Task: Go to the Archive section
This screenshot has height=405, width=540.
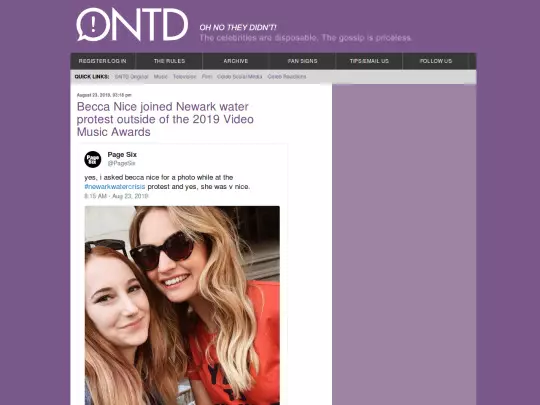Action: pos(236,61)
